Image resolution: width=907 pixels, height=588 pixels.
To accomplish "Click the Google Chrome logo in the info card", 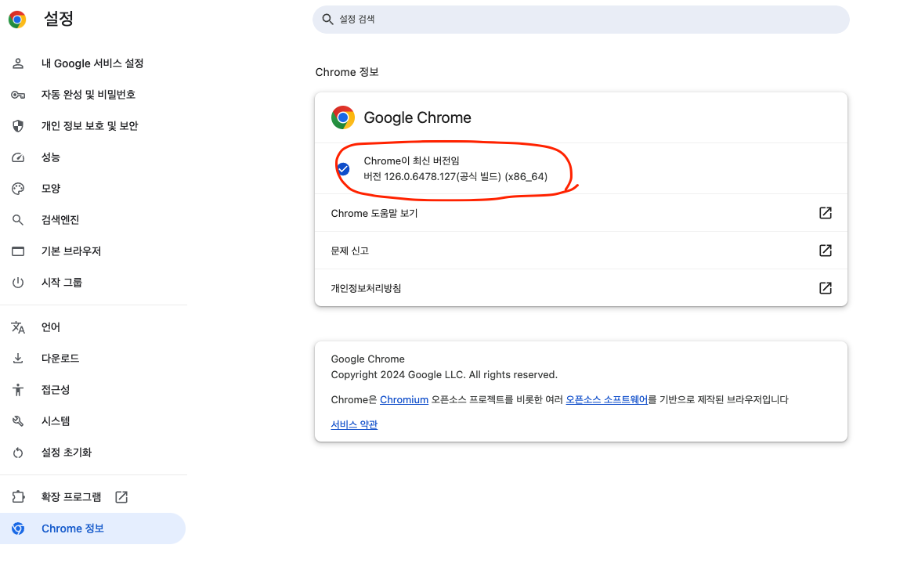I will tap(343, 117).
